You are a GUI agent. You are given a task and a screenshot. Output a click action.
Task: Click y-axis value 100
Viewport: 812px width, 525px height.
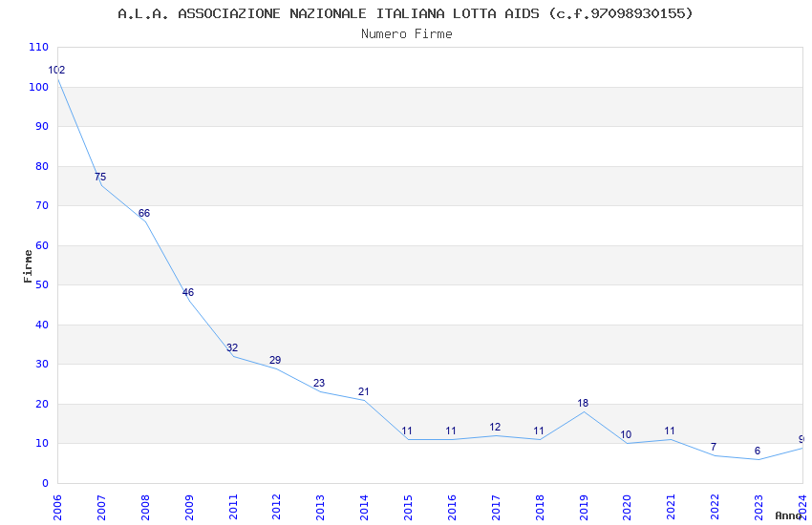[x=38, y=87]
